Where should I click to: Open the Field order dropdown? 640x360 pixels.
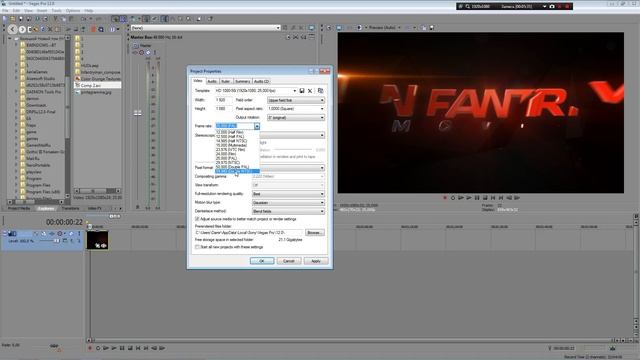tap(296, 100)
